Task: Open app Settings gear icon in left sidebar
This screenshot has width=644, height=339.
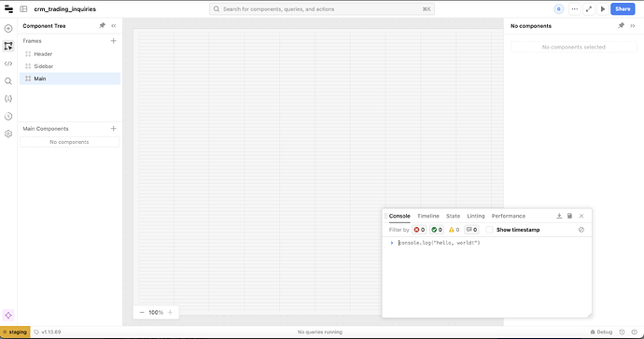Action: pyautogui.click(x=8, y=134)
